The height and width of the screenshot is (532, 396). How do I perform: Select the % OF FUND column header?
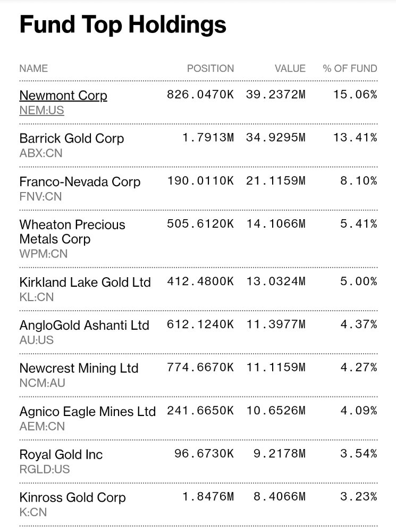(x=350, y=69)
